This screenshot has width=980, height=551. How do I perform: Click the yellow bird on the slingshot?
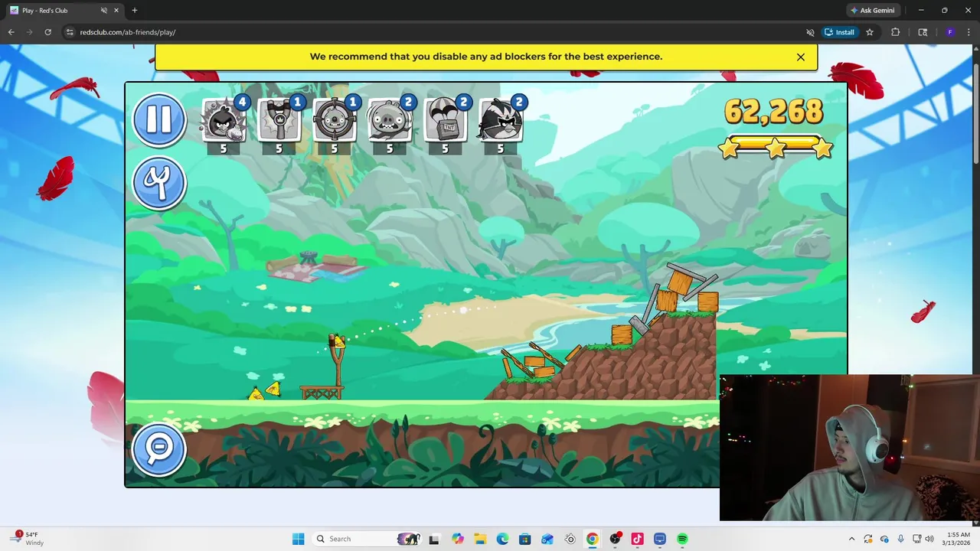(338, 341)
